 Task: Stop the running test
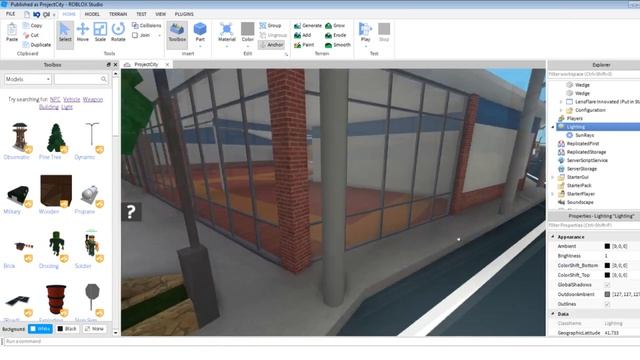(x=384, y=32)
